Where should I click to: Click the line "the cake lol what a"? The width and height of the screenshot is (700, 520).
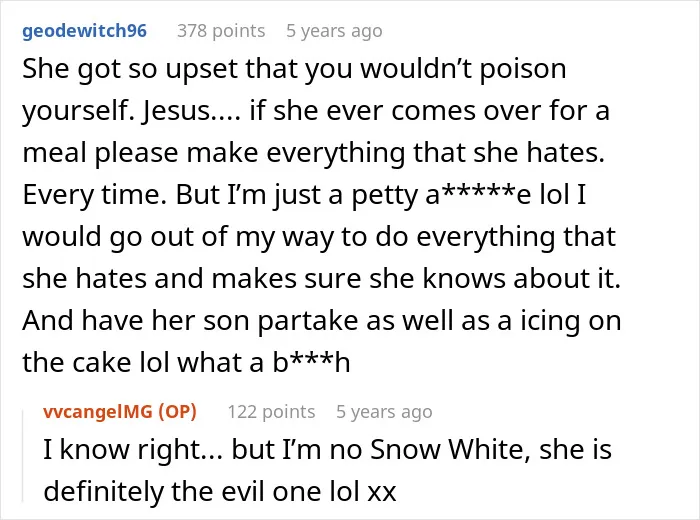click(186, 362)
